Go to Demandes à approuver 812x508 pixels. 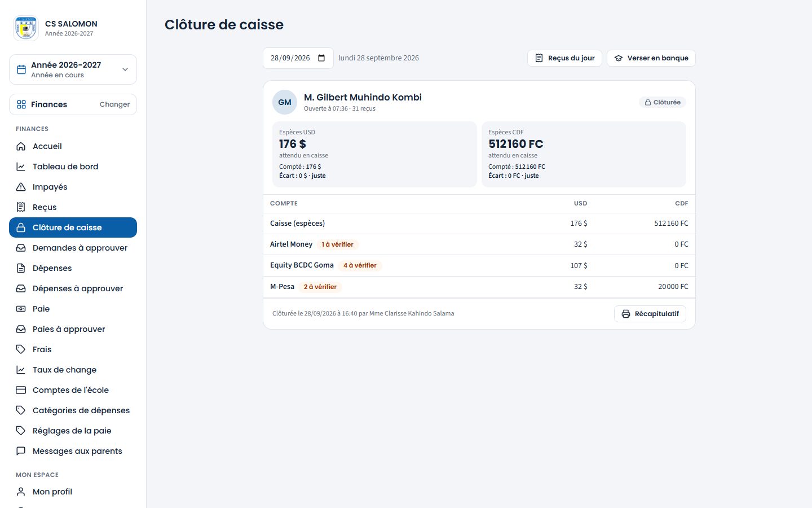[x=73, y=248]
